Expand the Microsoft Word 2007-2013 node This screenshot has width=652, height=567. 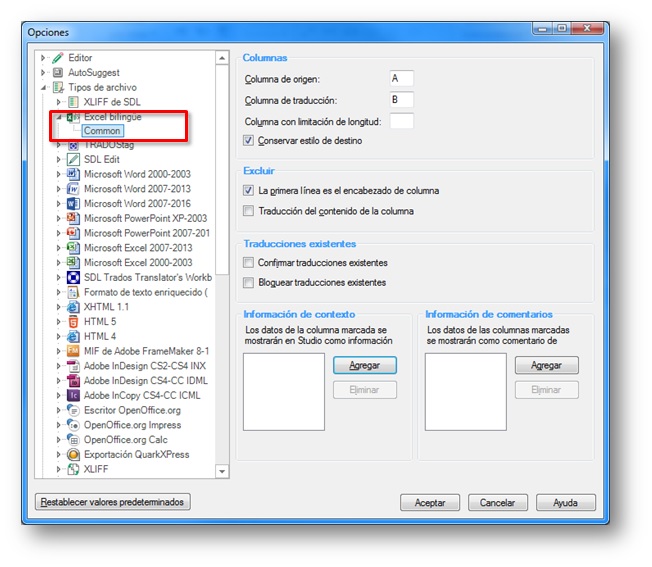(58, 189)
